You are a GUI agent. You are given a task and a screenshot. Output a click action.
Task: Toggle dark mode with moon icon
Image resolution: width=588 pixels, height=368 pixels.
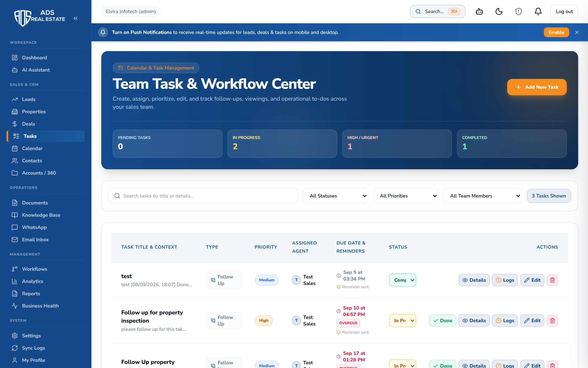click(499, 11)
